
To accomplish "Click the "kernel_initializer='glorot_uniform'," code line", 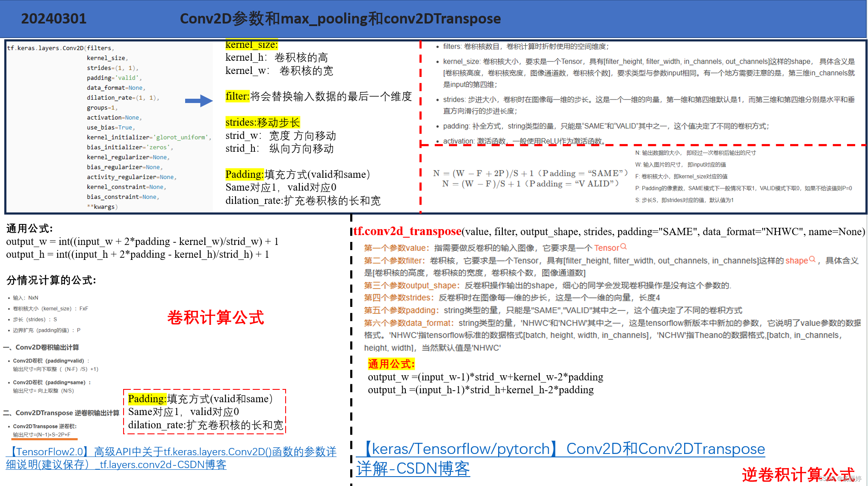I will coord(149,137).
